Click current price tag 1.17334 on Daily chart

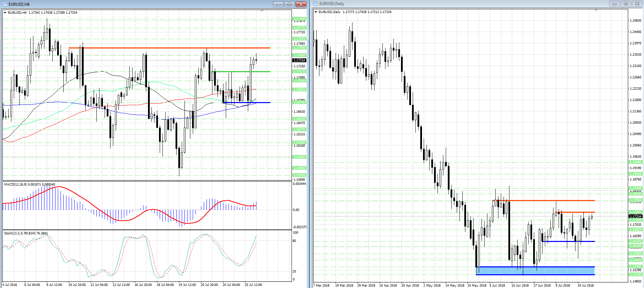click(x=635, y=216)
